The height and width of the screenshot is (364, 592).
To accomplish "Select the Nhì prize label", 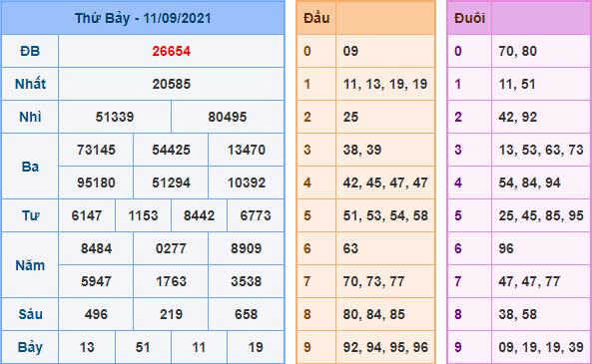I will tap(30, 117).
